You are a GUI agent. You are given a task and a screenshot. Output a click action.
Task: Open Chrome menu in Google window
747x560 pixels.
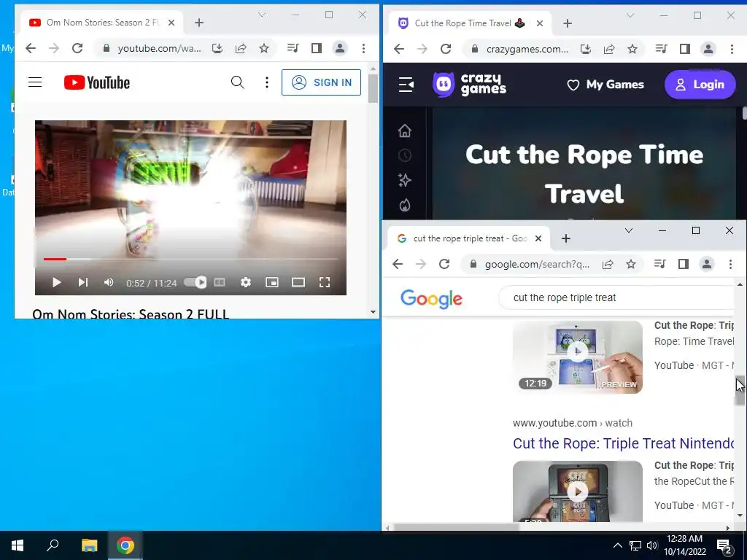(x=730, y=264)
